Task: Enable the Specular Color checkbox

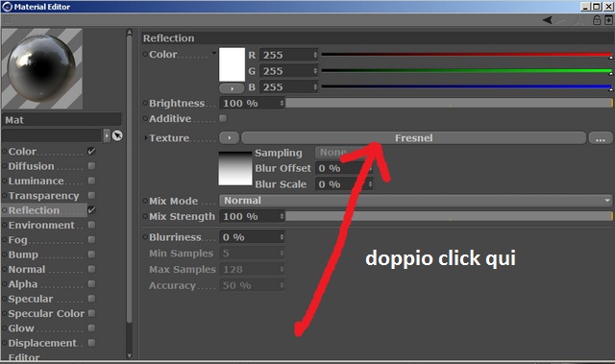Action: point(91,313)
